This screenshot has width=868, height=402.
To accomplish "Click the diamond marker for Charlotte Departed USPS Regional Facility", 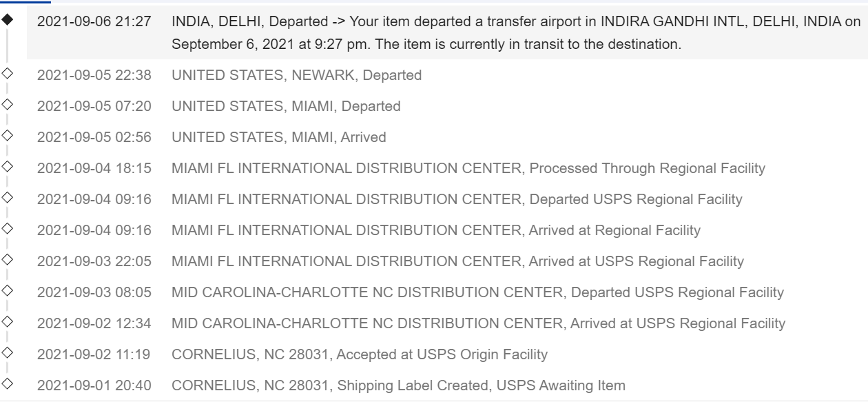I will 8,290.
